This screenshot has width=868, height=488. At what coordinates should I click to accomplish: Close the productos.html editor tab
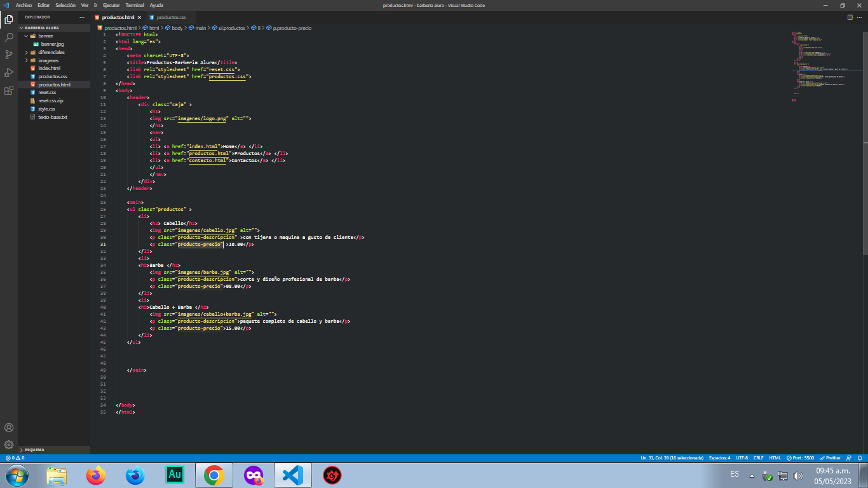click(x=139, y=17)
